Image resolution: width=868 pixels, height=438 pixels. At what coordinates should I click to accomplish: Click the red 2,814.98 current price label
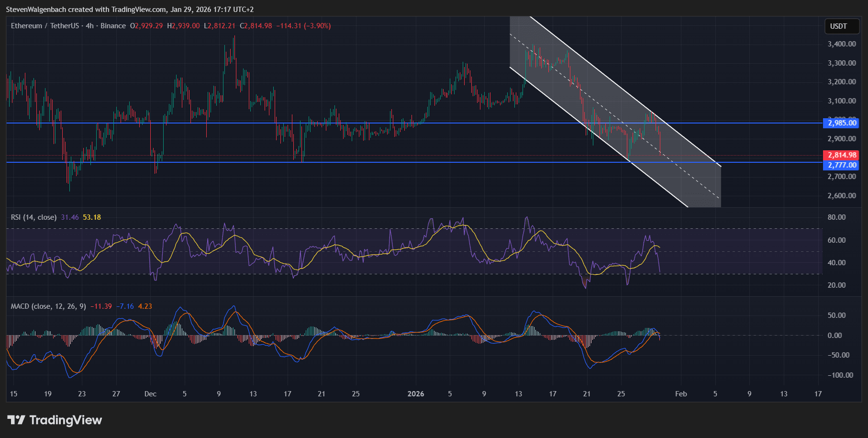click(x=842, y=155)
